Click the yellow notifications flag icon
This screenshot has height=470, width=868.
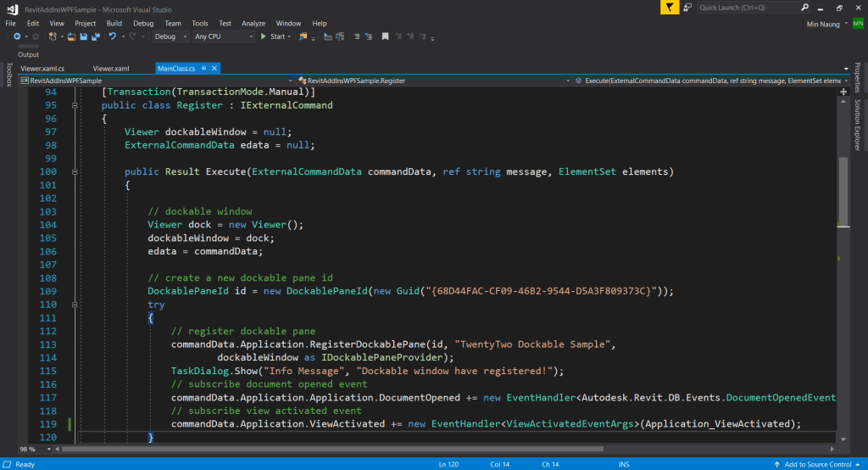[670, 7]
